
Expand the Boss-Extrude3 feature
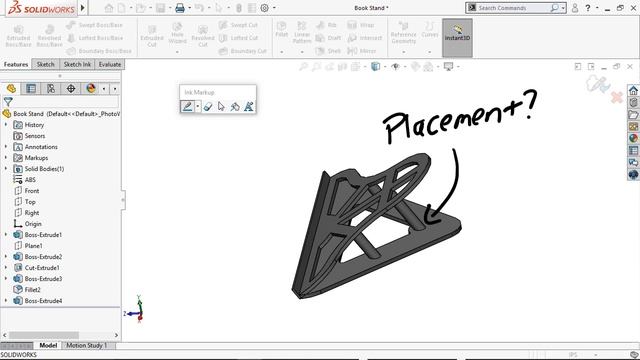(x=6, y=279)
